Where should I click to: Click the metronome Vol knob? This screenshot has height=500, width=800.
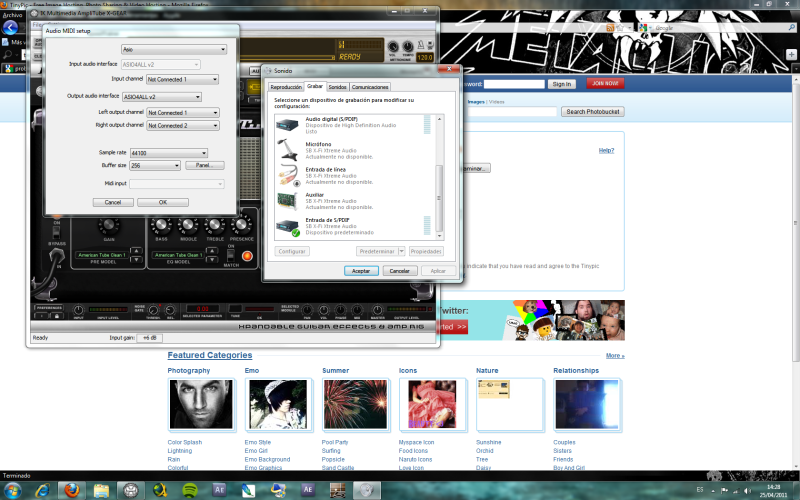point(392,47)
